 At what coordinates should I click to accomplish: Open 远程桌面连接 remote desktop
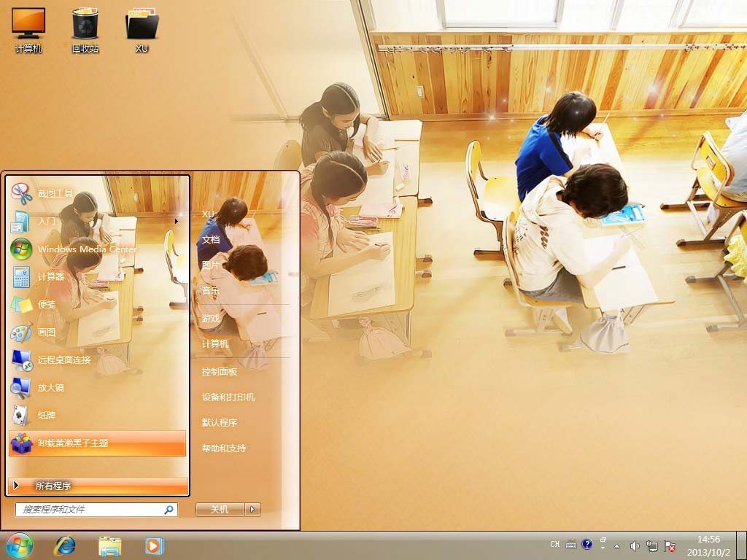[64, 359]
